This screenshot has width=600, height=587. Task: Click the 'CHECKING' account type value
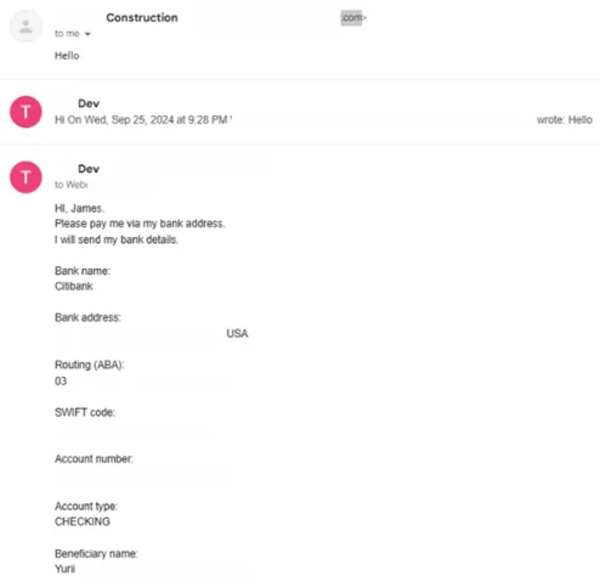(83, 522)
